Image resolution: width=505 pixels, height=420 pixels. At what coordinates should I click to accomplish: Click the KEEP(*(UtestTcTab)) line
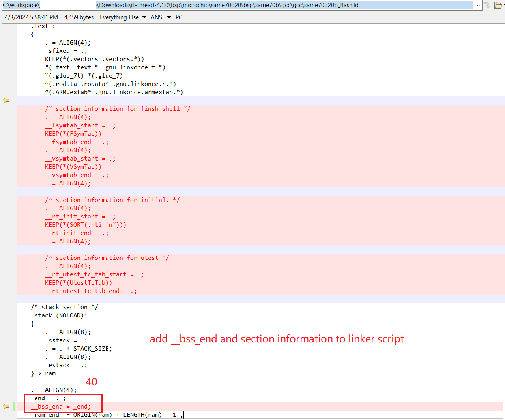point(78,283)
